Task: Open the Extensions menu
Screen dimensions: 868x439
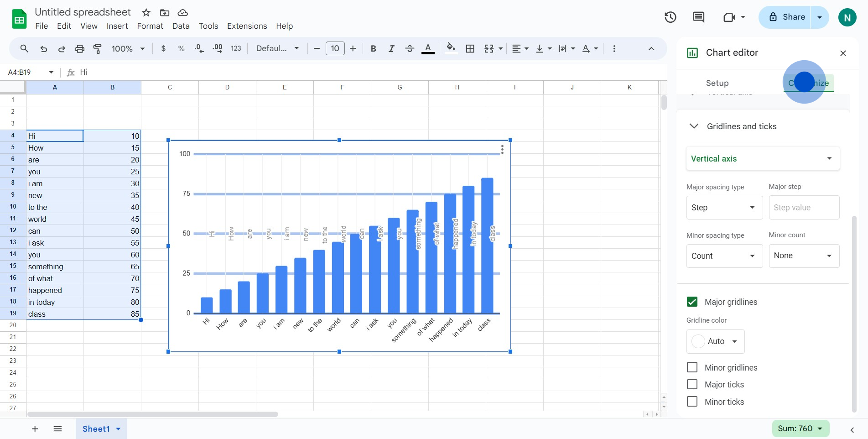Action: pyautogui.click(x=247, y=26)
